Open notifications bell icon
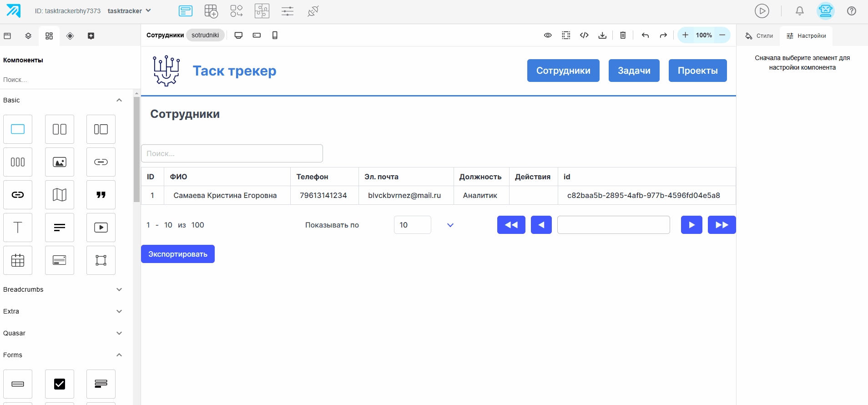This screenshot has width=868, height=405. [799, 10]
